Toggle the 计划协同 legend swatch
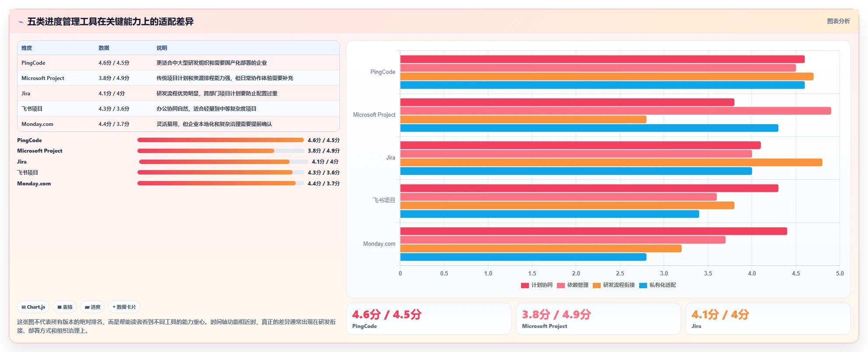868x352 pixels. tap(525, 285)
